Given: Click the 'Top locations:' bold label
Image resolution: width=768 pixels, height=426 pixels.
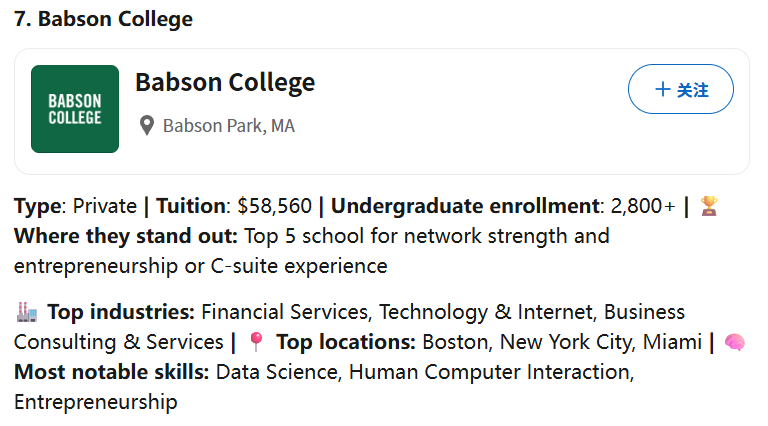Looking at the screenshot, I should tap(346, 342).
